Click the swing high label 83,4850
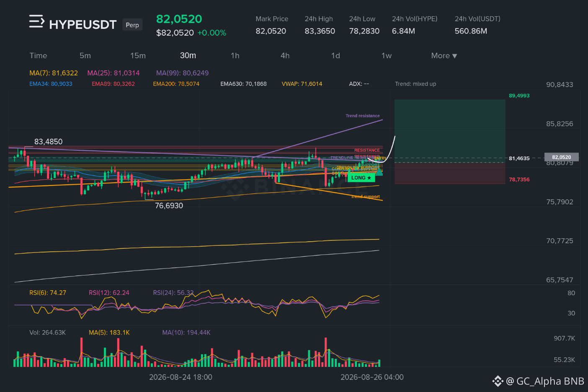This screenshot has height=392, width=588. click(x=48, y=142)
